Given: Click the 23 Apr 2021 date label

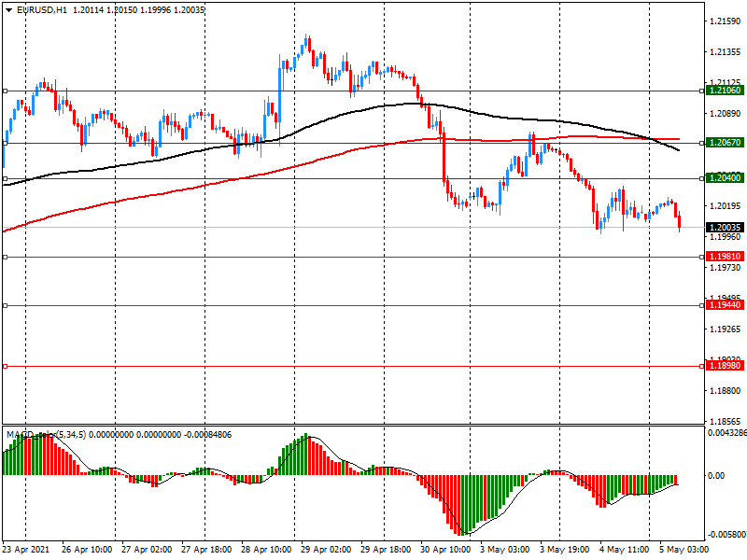Looking at the screenshot, I should coord(26,550).
